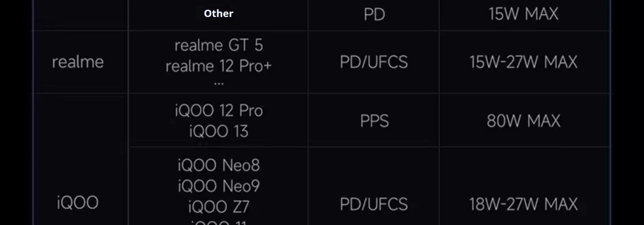This screenshot has height=225, width=644.
Task: Click the "15W-27W MAX" power cell
Action: (x=523, y=62)
